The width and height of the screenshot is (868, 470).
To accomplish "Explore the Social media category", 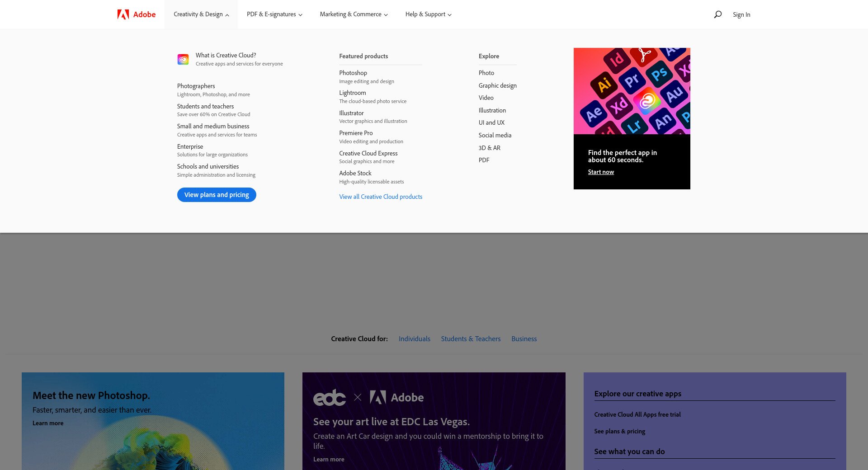I will click(495, 135).
